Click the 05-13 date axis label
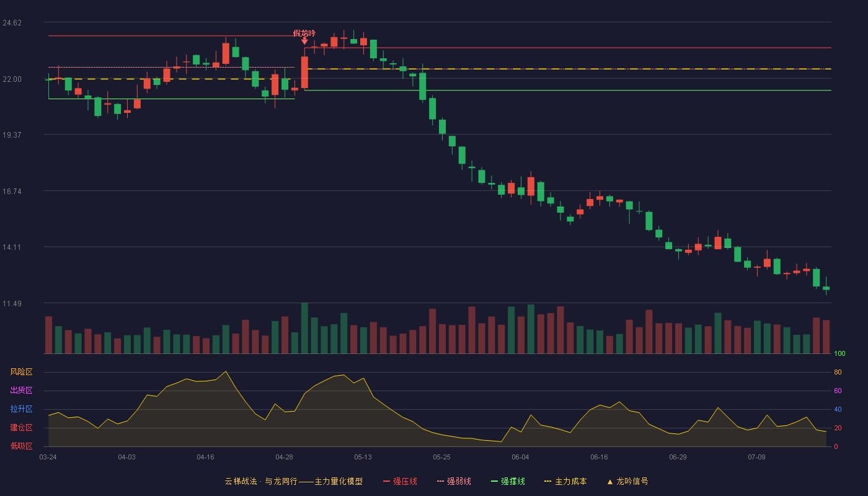868x496 pixels. (x=363, y=457)
